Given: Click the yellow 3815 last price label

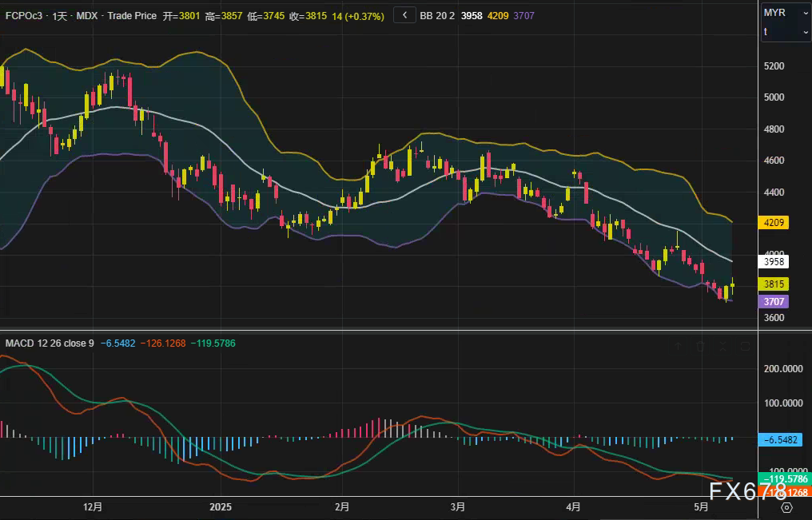Looking at the screenshot, I should click(774, 284).
